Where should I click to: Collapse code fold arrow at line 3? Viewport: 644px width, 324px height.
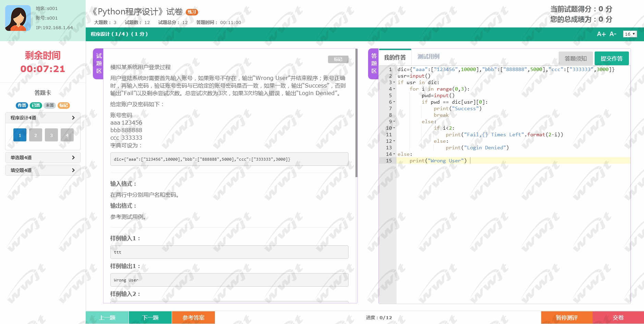(x=394, y=82)
